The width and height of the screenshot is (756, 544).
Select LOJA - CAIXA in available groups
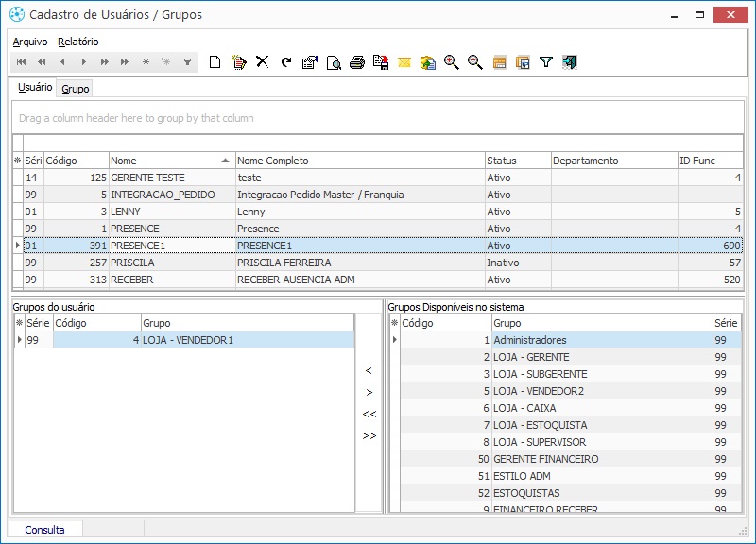click(524, 408)
